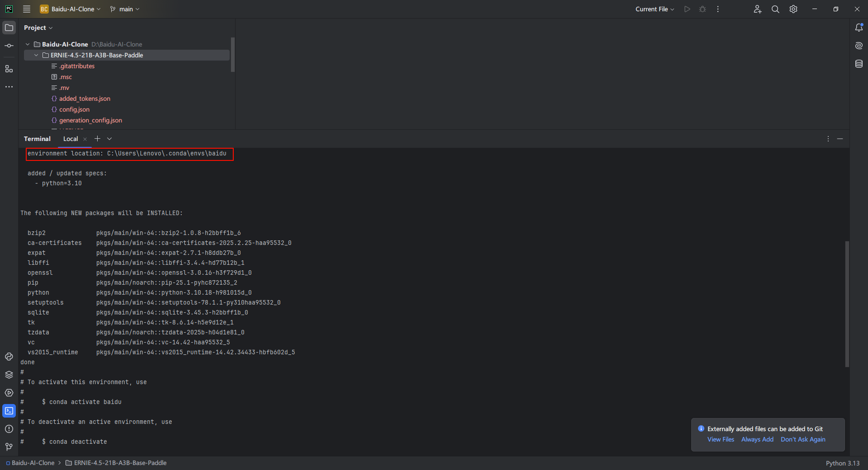Open terminal panel options menu
868x470 pixels.
pos(828,139)
